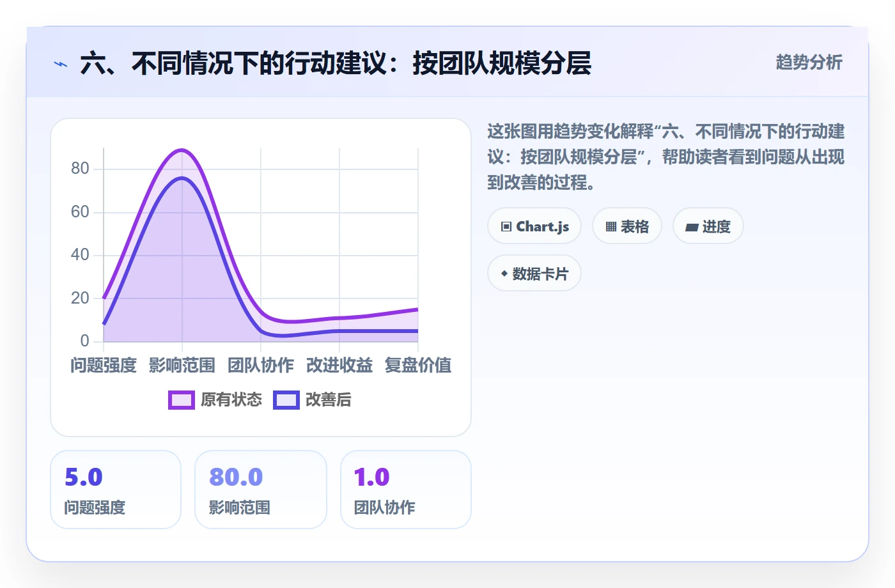Open the 问题强度 5.0 data card
895x588 pixels.
pos(116,490)
